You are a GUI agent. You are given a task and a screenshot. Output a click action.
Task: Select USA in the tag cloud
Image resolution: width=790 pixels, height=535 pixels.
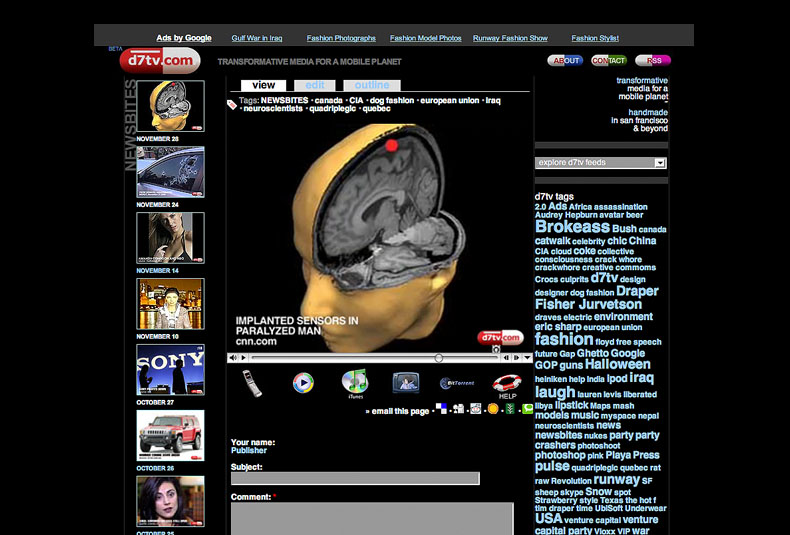548,519
